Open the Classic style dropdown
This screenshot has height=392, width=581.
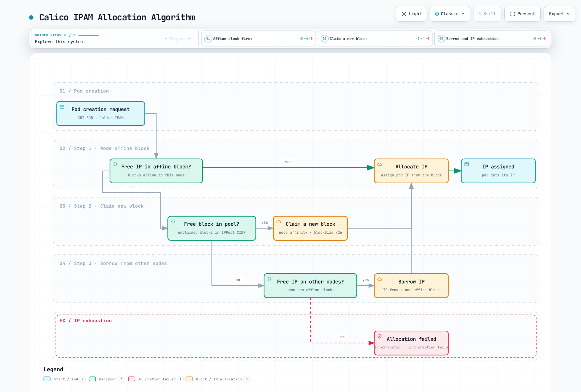tap(450, 14)
